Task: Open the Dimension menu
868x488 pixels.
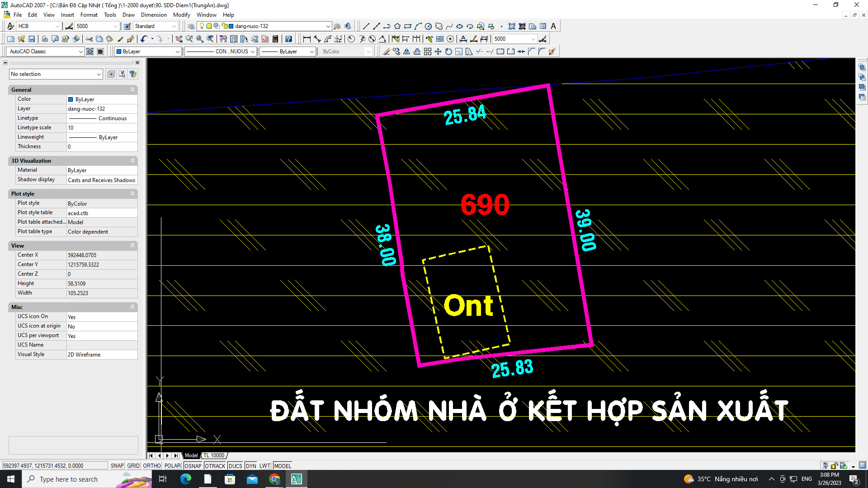Action: (x=154, y=15)
